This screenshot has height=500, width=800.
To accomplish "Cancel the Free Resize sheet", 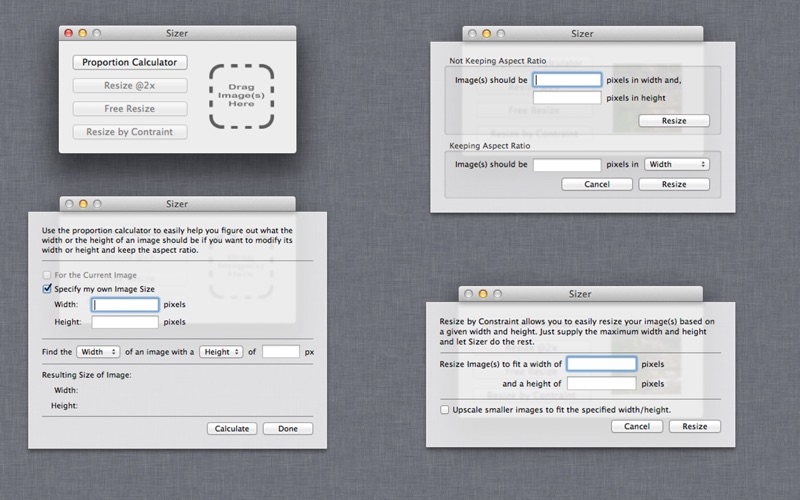I will pos(597,184).
